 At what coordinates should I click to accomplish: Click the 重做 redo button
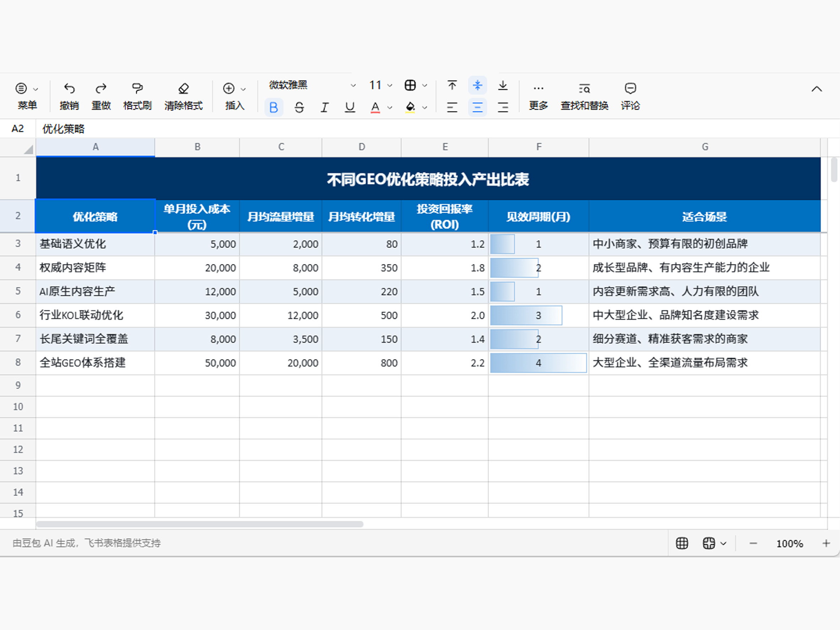[x=101, y=96]
